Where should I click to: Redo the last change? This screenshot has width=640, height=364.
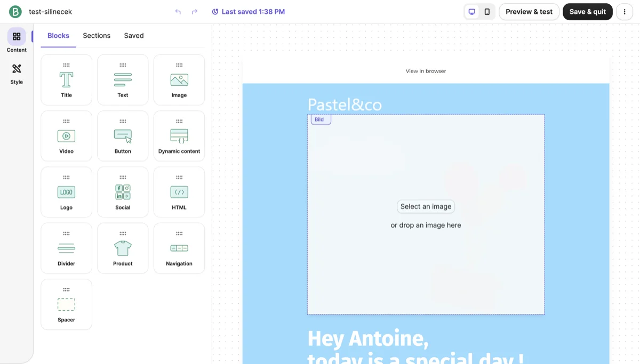[195, 12]
